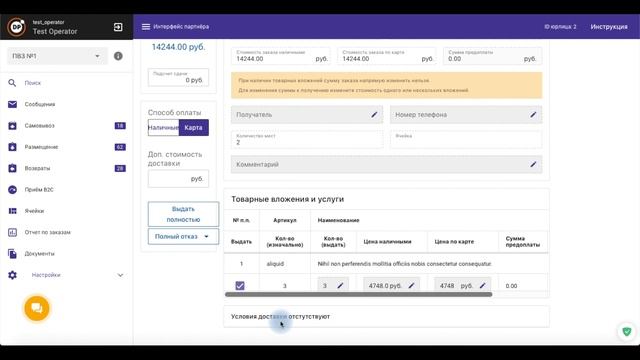
Task: Click the DP logo at top left
Action: point(16,27)
